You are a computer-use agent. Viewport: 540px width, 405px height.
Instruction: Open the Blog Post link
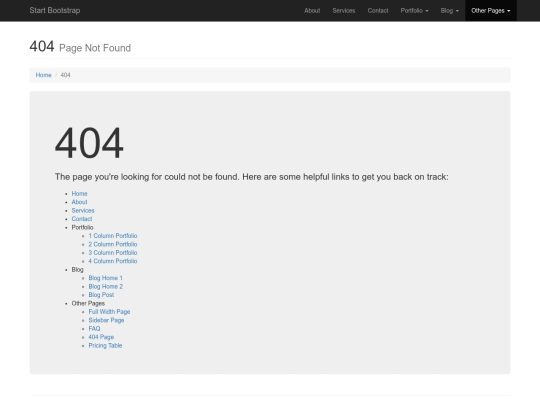(x=101, y=295)
